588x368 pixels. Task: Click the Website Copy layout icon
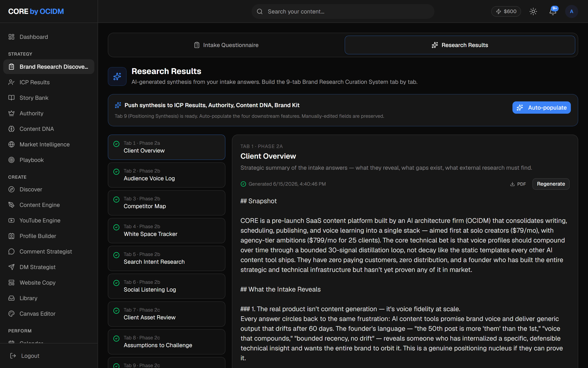click(x=11, y=283)
